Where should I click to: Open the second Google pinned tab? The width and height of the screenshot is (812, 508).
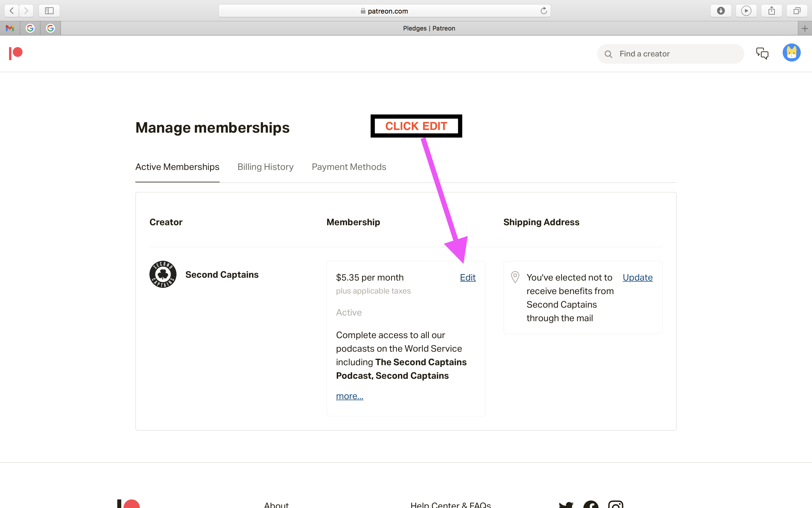[x=50, y=28]
